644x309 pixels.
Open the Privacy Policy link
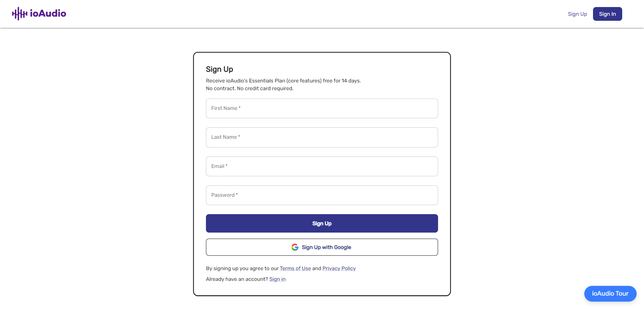[339, 268]
